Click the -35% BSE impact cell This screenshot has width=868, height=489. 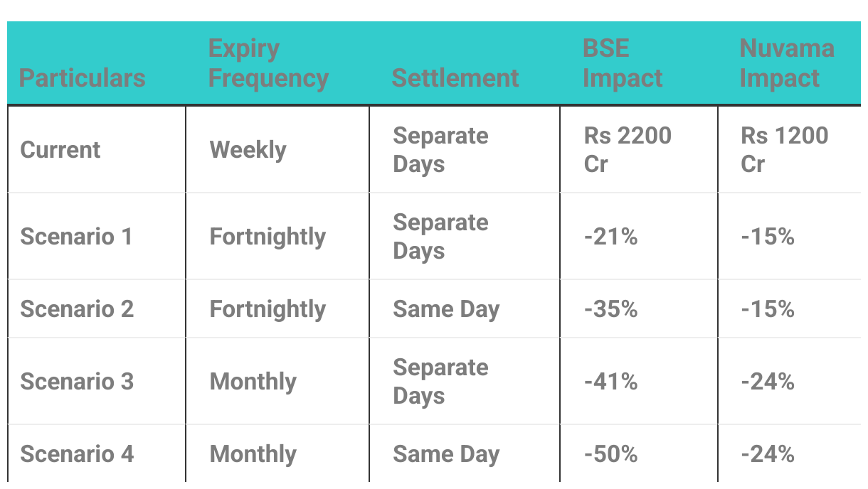click(610, 309)
